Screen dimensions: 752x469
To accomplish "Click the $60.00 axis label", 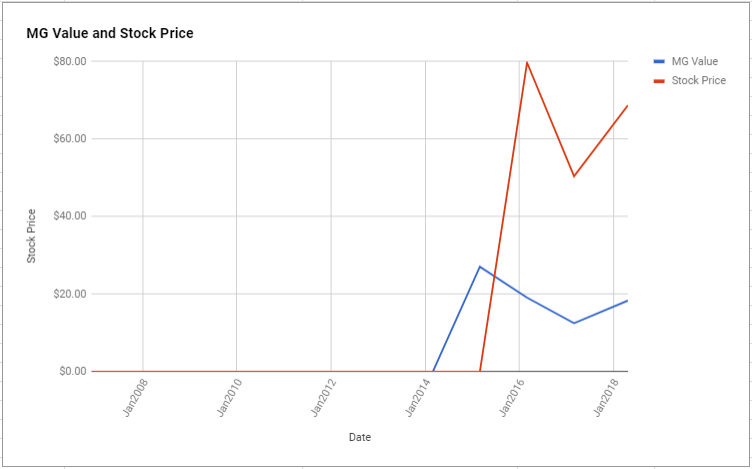I will [70, 139].
